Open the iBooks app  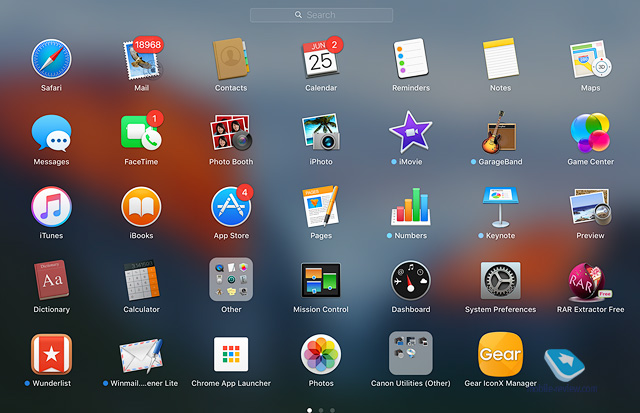[141, 206]
